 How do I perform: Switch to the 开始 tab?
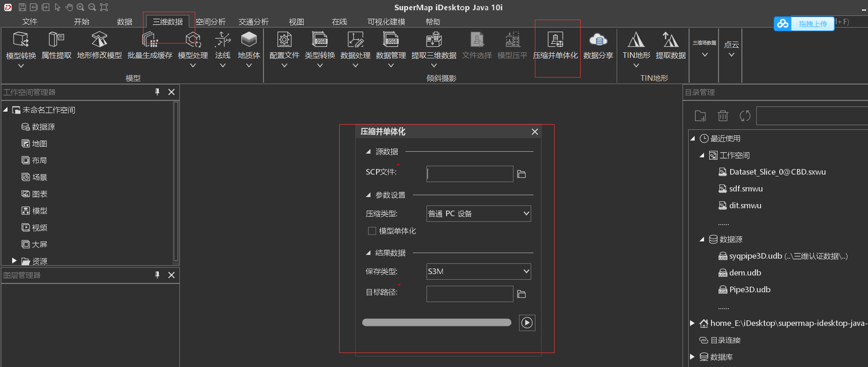[x=81, y=21]
